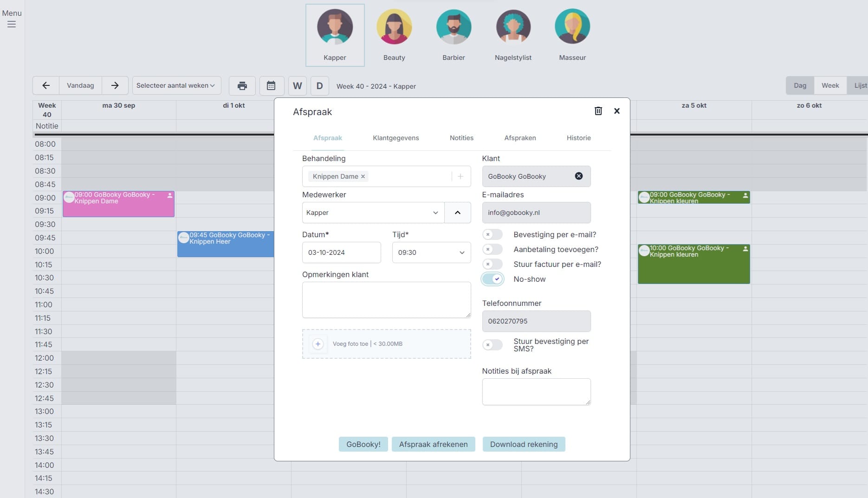Screen dimensions: 868x498
Task: Switch calendar to Week view
Action: click(830, 85)
